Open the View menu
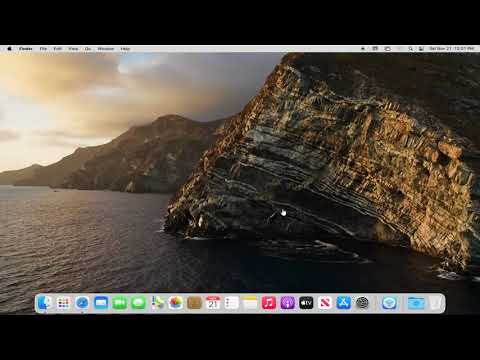Image resolution: width=480 pixels, height=360 pixels. tap(73, 49)
